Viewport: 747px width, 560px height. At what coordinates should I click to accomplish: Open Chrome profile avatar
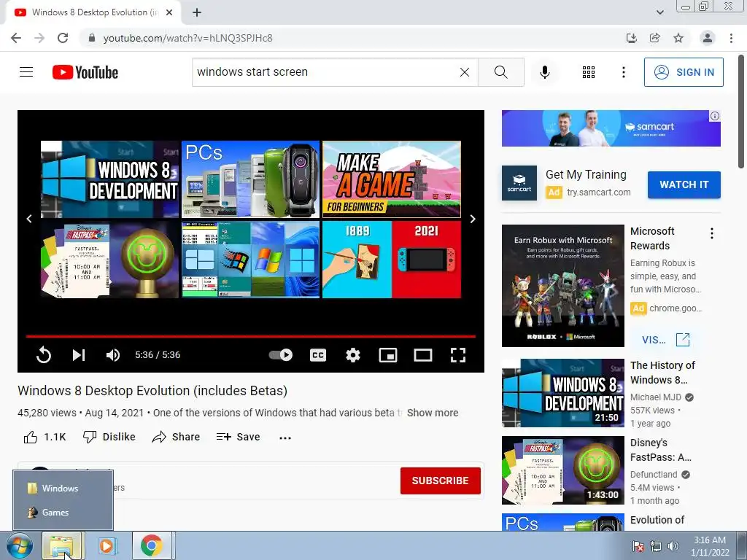click(x=708, y=38)
